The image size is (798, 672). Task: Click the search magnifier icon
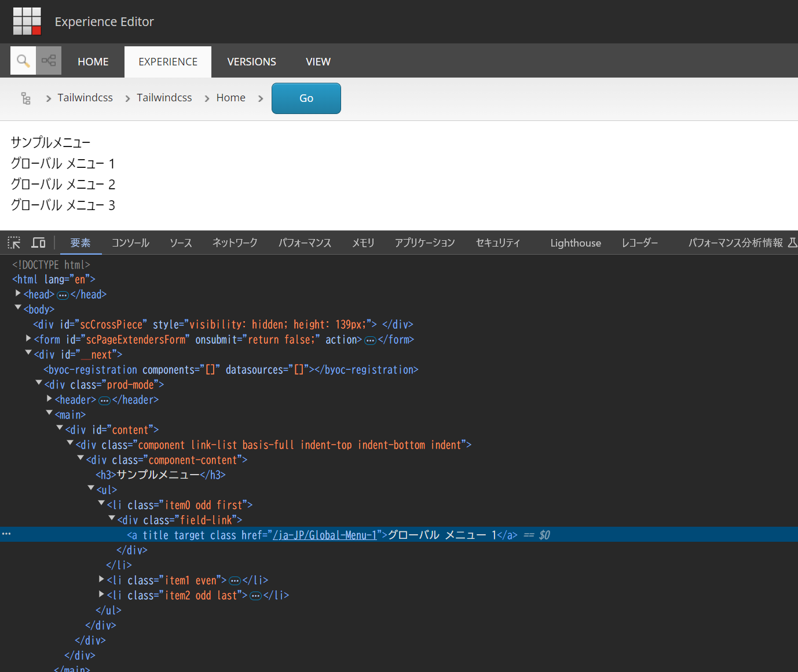pos(23,61)
